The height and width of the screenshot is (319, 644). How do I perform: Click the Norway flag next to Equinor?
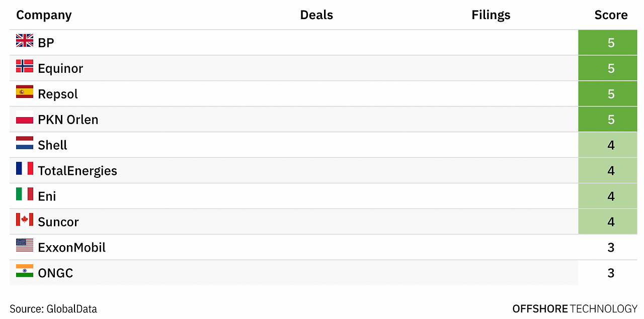coord(25,66)
